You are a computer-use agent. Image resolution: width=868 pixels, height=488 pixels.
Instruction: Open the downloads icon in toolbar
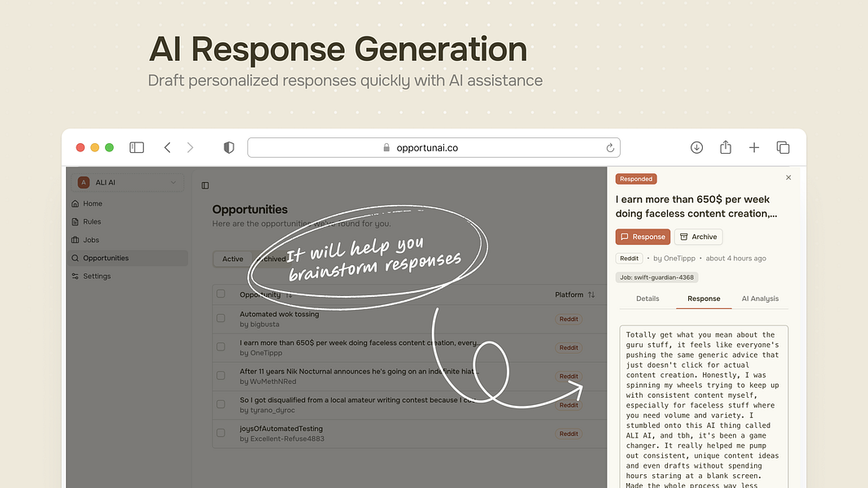[696, 147]
